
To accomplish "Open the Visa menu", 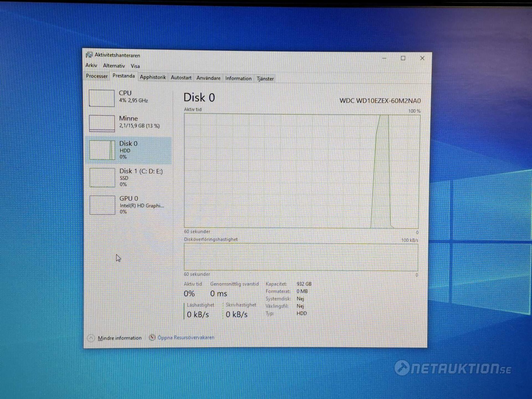I will pos(135,66).
